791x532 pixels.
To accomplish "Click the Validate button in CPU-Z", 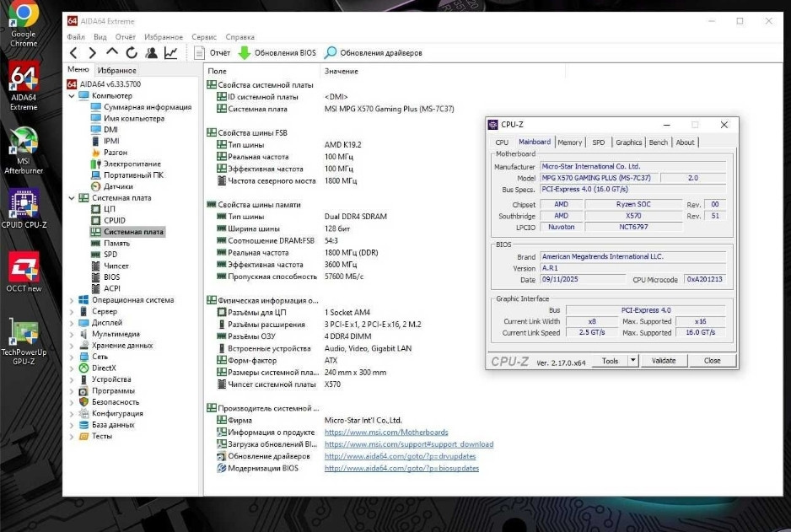I will [x=664, y=360].
